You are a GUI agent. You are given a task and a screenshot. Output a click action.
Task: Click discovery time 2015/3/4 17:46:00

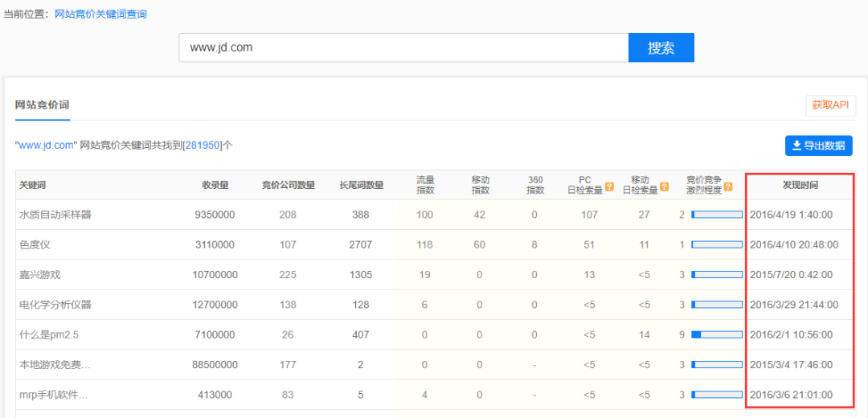pos(791,364)
